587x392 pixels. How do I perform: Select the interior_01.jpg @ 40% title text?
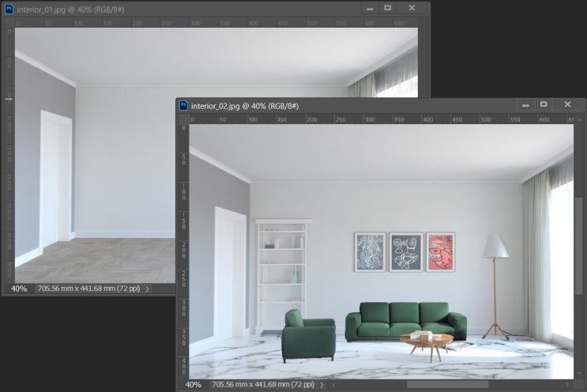(x=71, y=9)
